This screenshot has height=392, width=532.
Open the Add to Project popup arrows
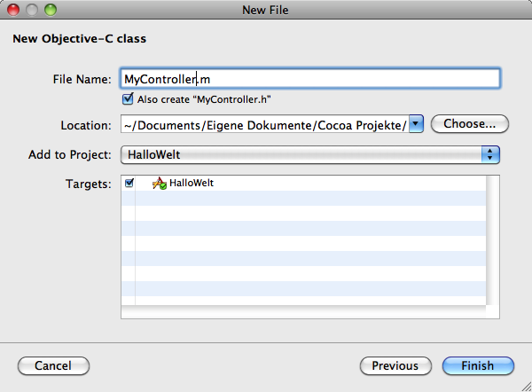pyautogui.click(x=490, y=155)
